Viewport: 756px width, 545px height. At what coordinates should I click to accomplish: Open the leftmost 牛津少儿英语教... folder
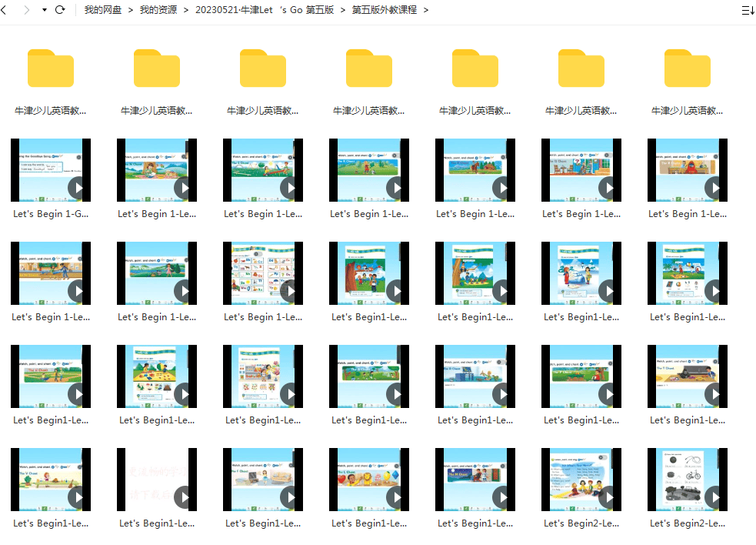point(51,69)
